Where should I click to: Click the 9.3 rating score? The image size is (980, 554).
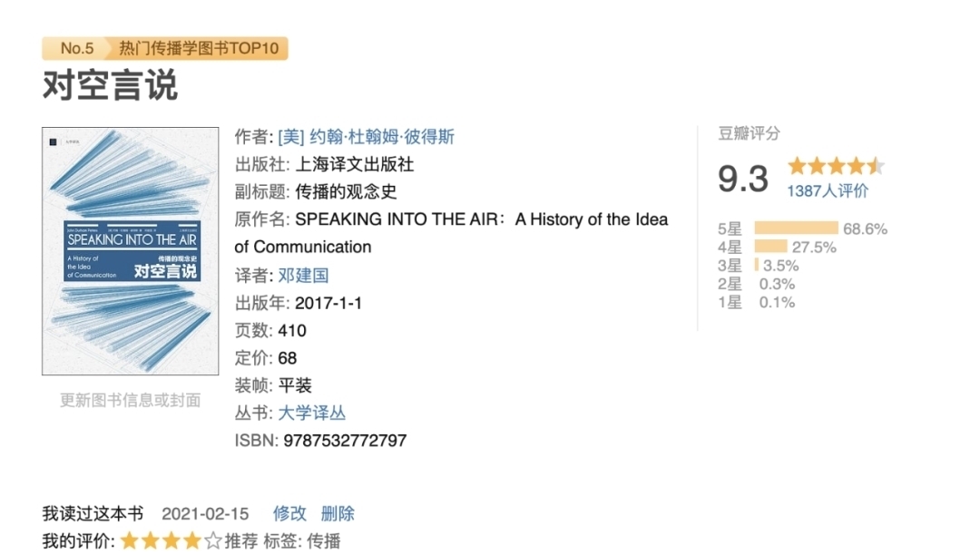click(x=742, y=179)
